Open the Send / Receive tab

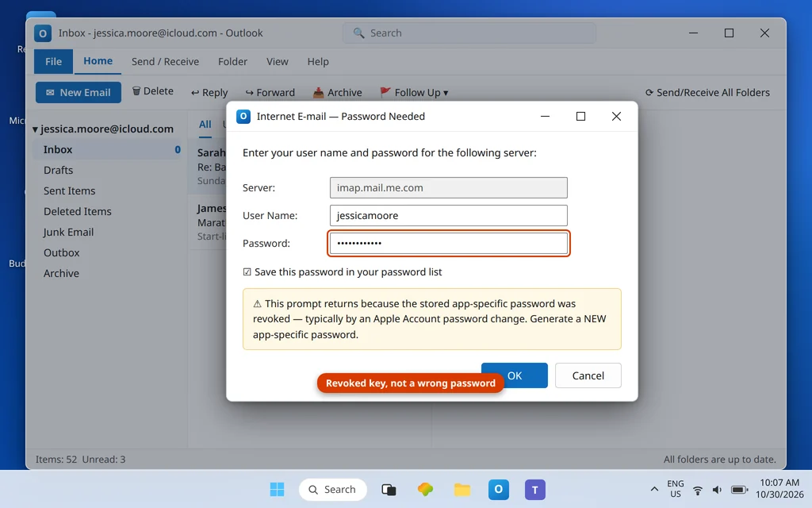click(165, 62)
